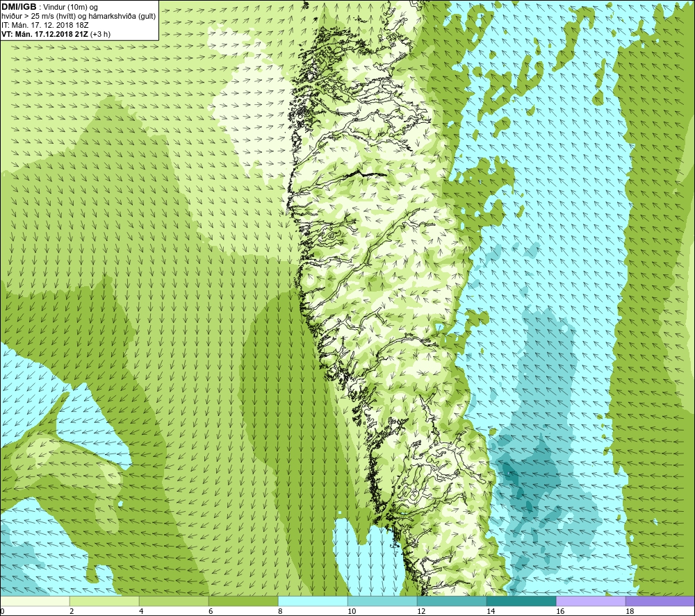Click the legend label "2"
Viewport: 695px width, 616px height.
72,612
